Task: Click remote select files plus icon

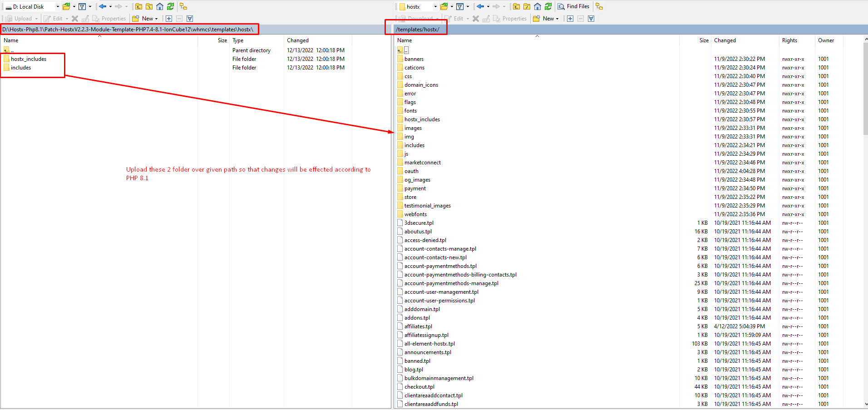Action: (570, 19)
